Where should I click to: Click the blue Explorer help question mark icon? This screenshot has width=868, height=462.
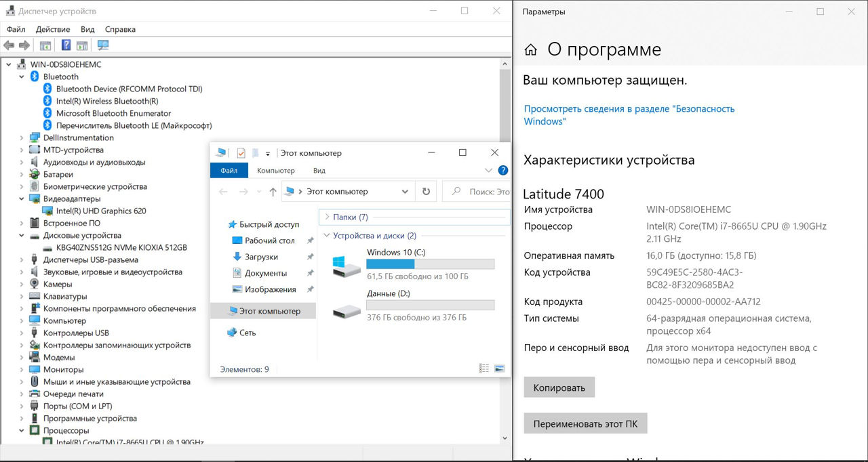pyautogui.click(x=503, y=171)
